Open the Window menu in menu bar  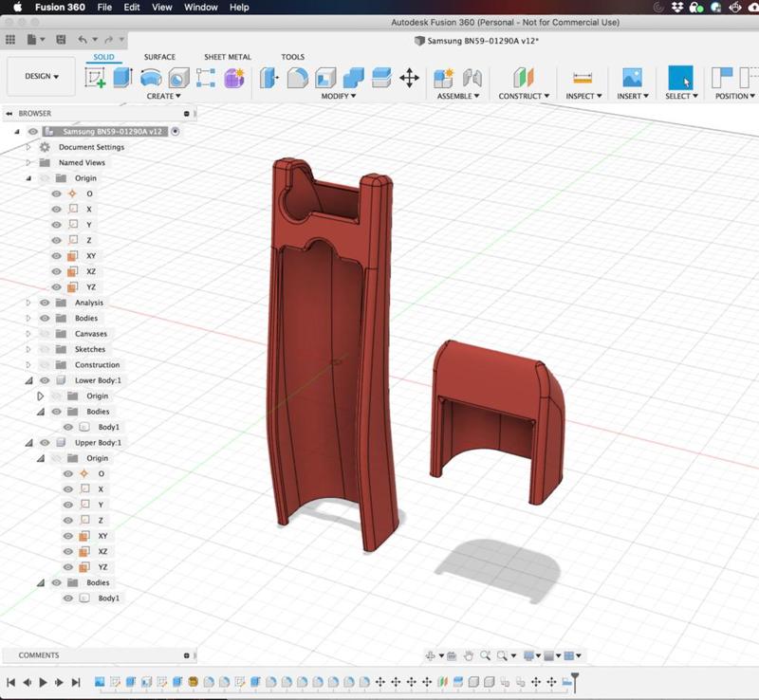pyautogui.click(x=200, y=7)
